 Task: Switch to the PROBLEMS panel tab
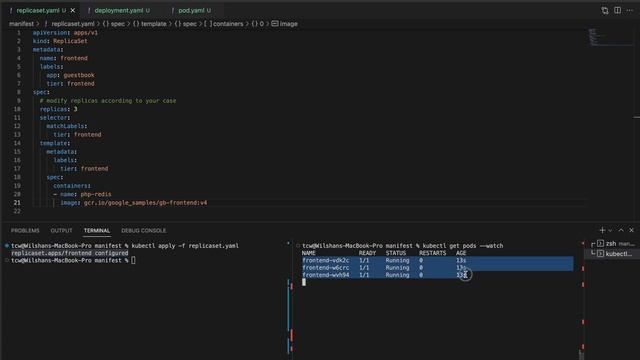25,231
